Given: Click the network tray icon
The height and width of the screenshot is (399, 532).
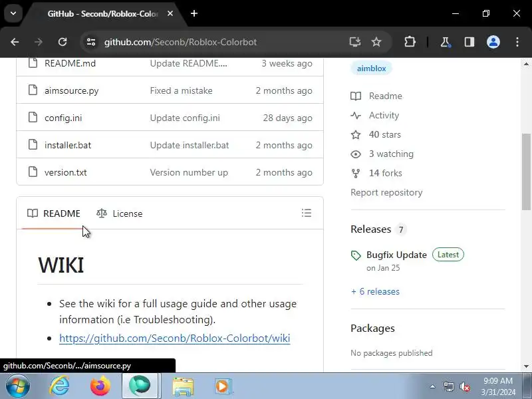Looking at the screenshot, I should pyautogui.click(x=449, y=386).
